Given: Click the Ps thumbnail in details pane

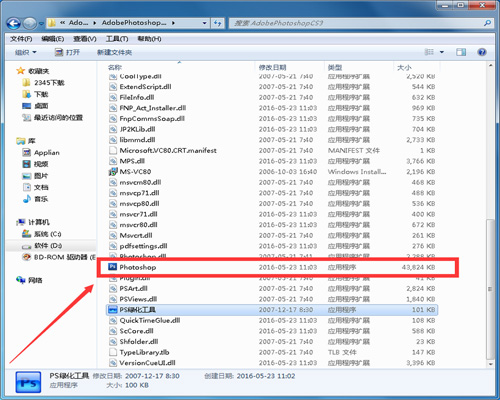Looking at the screenshot, I should (28, 382).
